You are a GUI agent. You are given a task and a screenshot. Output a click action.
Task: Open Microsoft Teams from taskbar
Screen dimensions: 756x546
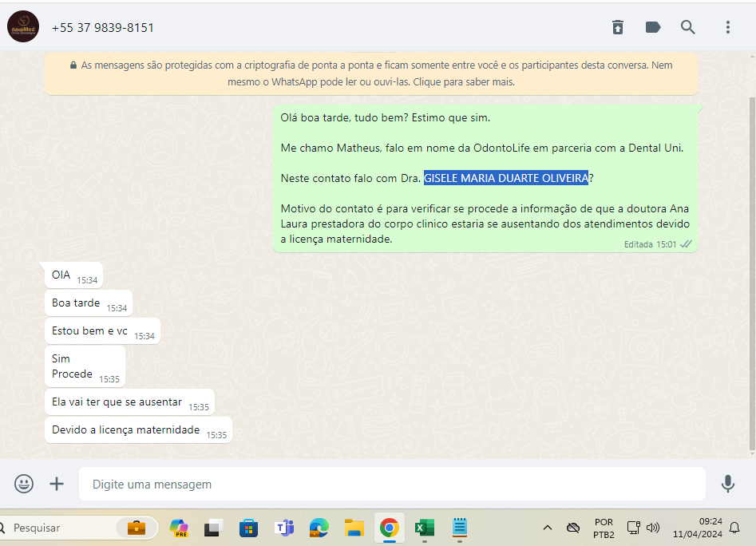click(284, 528)
